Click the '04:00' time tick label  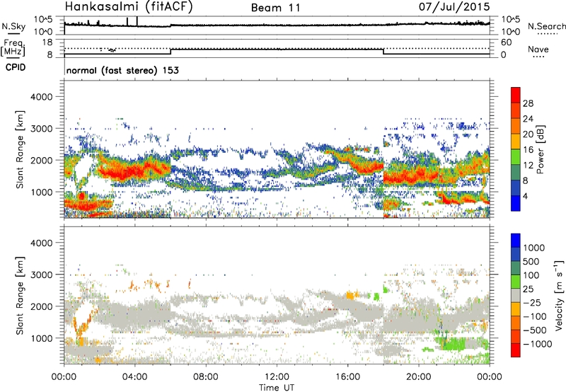[x=134, y=377]
